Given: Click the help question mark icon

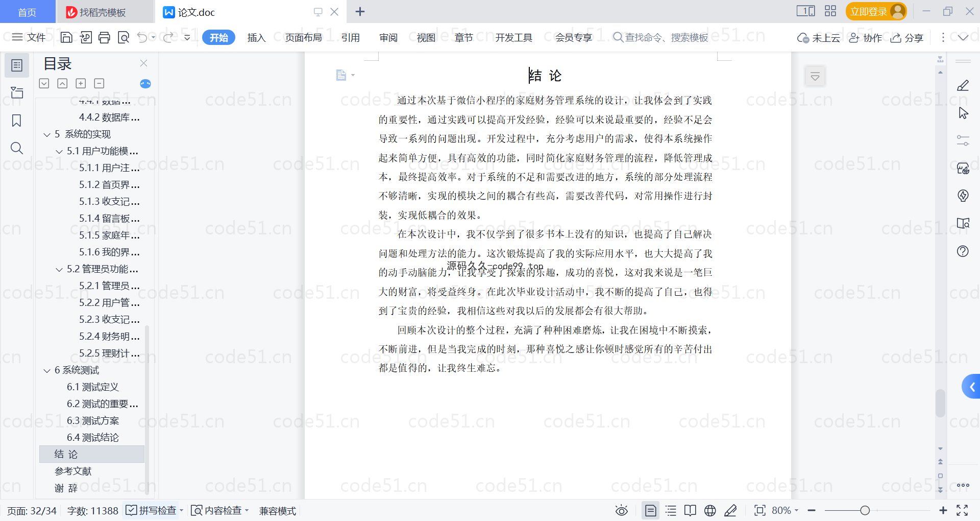Looking at the screenshot, I should click(963, 251).
